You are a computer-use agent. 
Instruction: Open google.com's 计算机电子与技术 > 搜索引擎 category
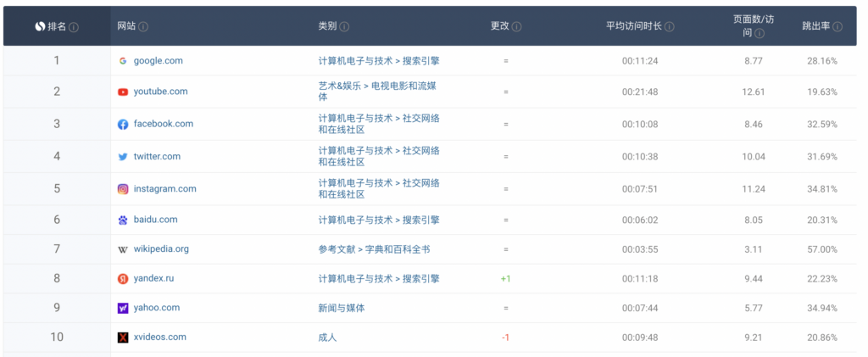[379, 61]
